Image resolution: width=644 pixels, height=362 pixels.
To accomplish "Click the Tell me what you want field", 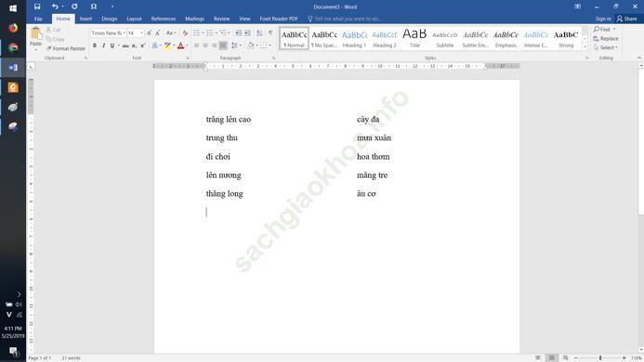I will click(348, 19).
